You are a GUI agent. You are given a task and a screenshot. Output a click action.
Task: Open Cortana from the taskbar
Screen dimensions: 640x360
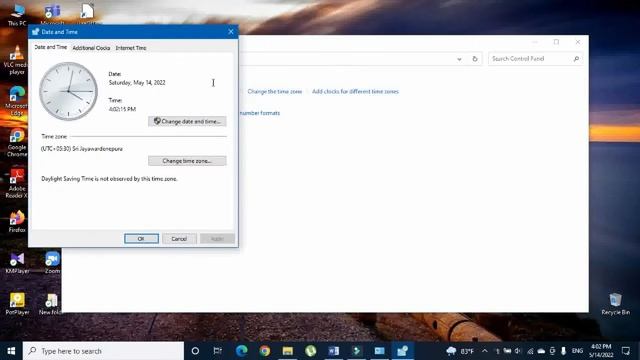click(195, 351)
